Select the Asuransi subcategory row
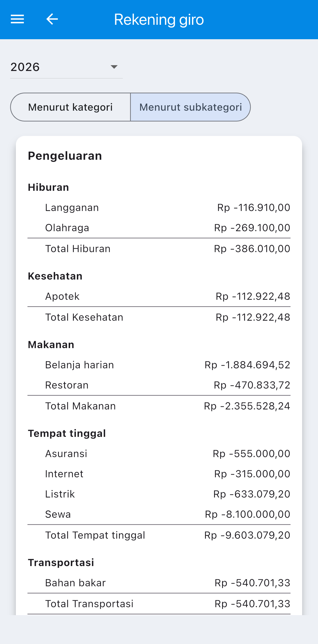 click(159, 454)
